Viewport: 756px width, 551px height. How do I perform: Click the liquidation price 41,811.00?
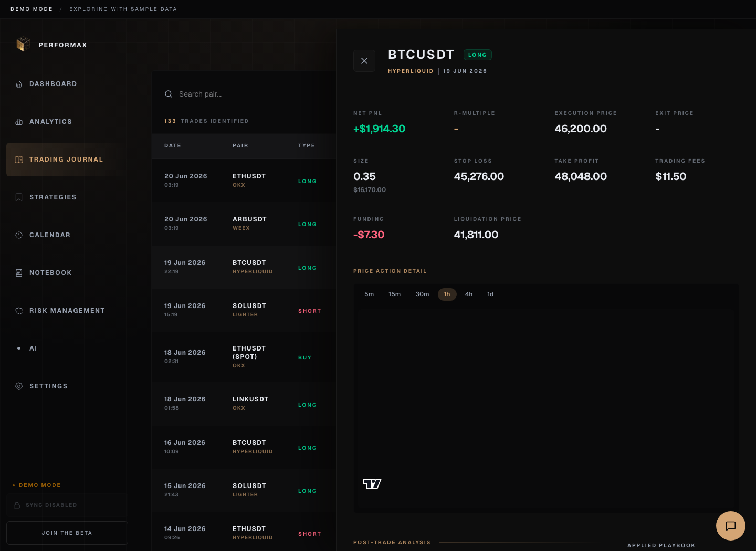coord(476,235)
